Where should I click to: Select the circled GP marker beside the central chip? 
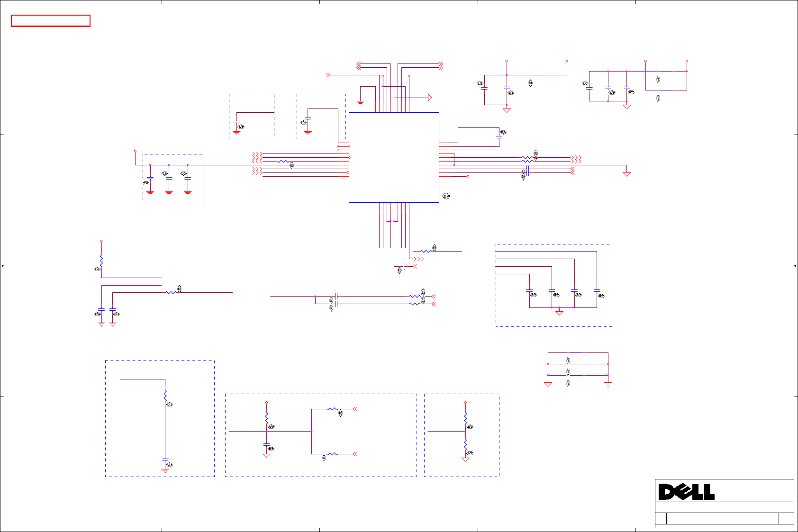click(x=446, y=196)
